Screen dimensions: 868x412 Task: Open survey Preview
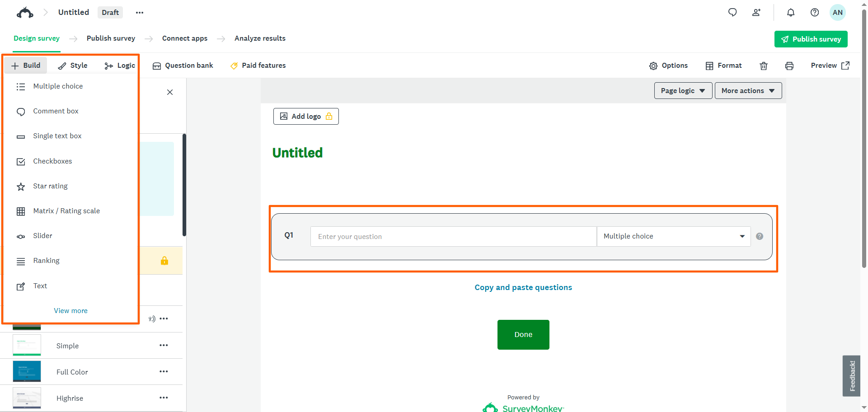point(830,66)
